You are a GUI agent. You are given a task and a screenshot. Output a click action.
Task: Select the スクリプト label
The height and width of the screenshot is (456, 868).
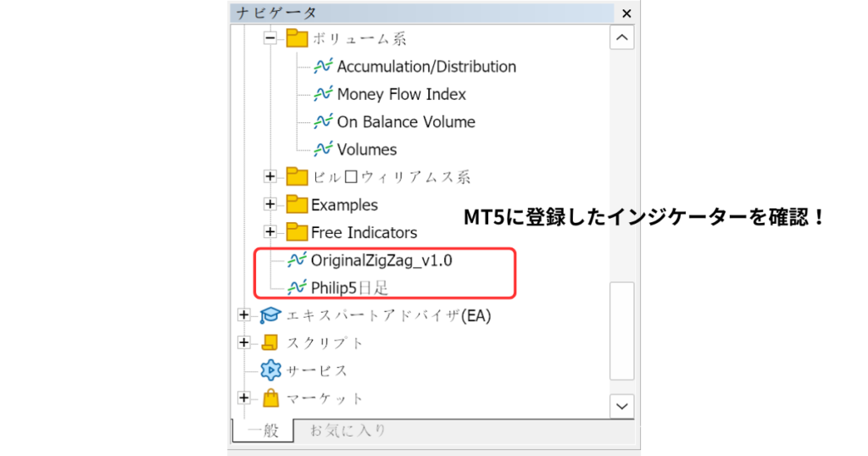click(x=325, y=343)
